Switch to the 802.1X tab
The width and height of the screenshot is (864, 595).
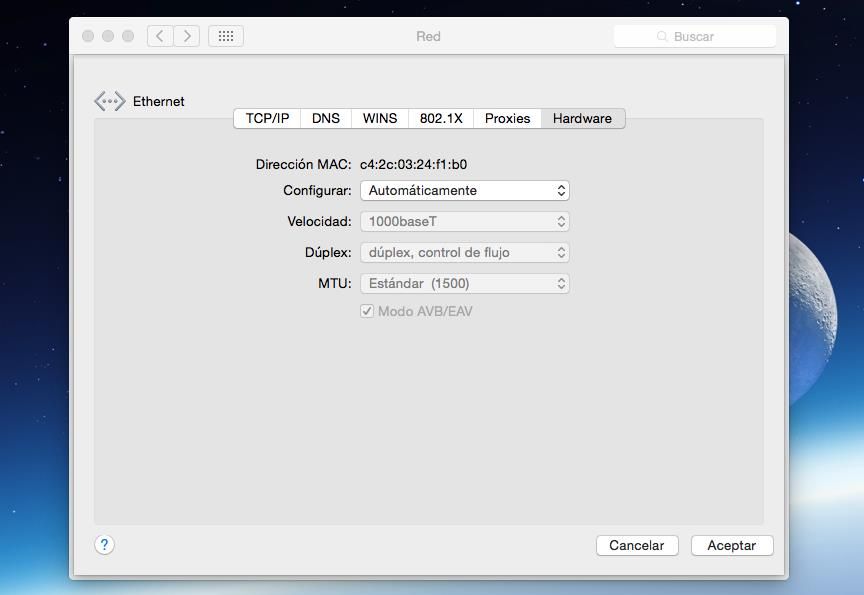441,118
